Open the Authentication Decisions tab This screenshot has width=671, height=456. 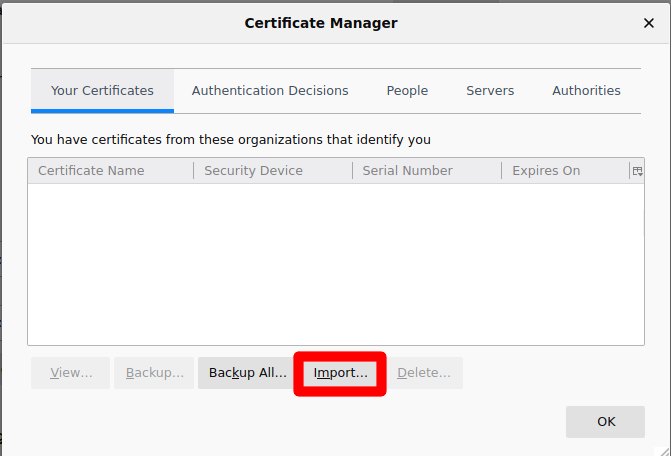[x=270, y=90]
